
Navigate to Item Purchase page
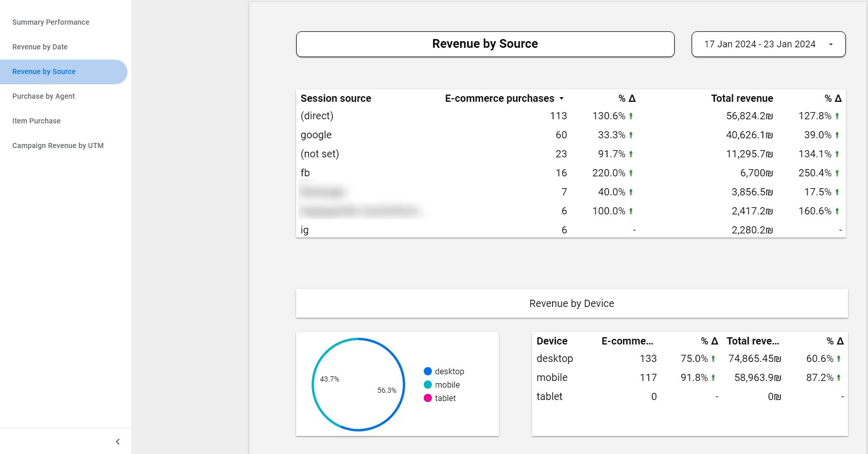pyautogui.click(x=37, y=121)
